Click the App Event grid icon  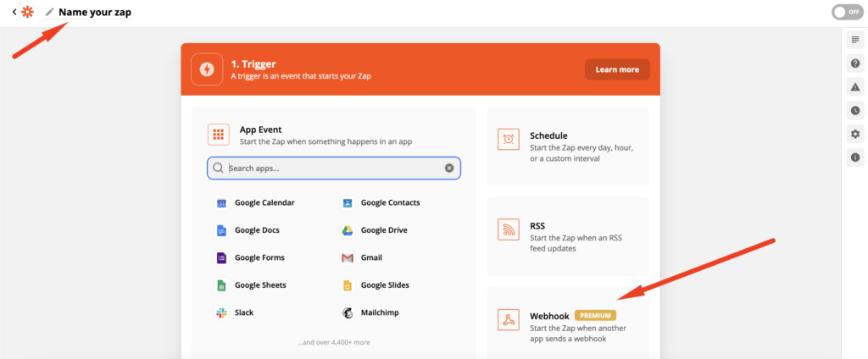pos(218,135)
